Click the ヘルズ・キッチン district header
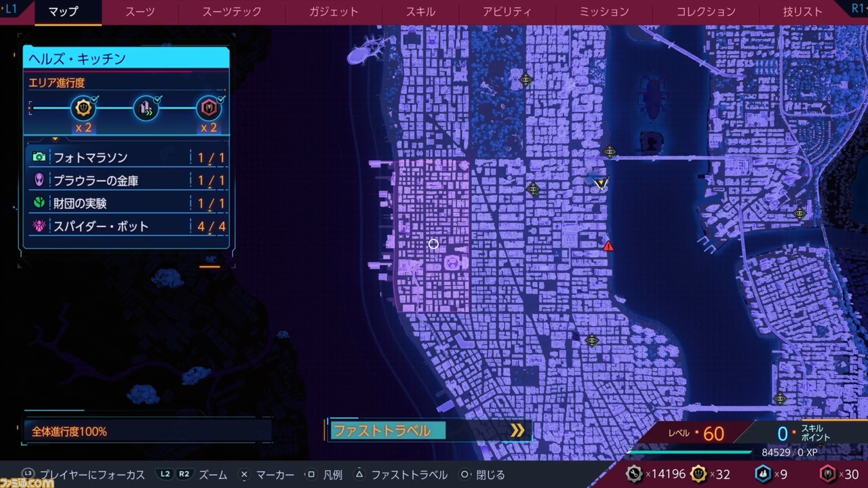The height and width of the screenshot is (488, 868). click(x=126, y=59)
